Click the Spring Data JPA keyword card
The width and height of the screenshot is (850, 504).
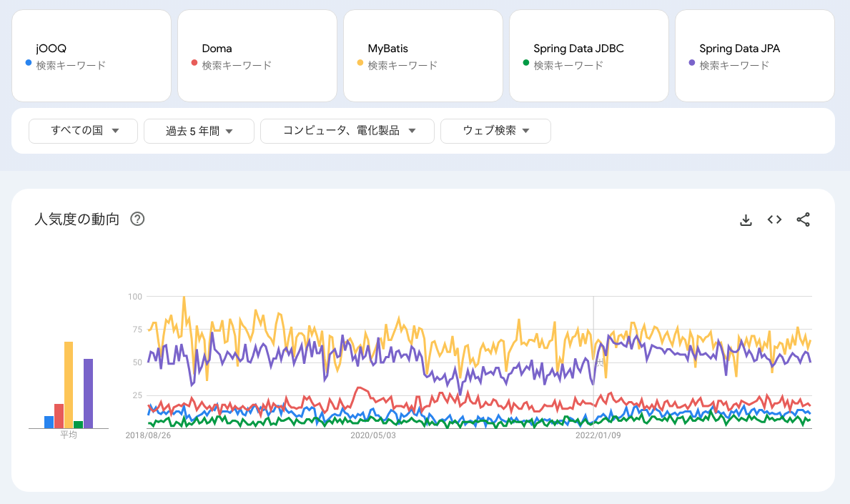click(755, 55)
